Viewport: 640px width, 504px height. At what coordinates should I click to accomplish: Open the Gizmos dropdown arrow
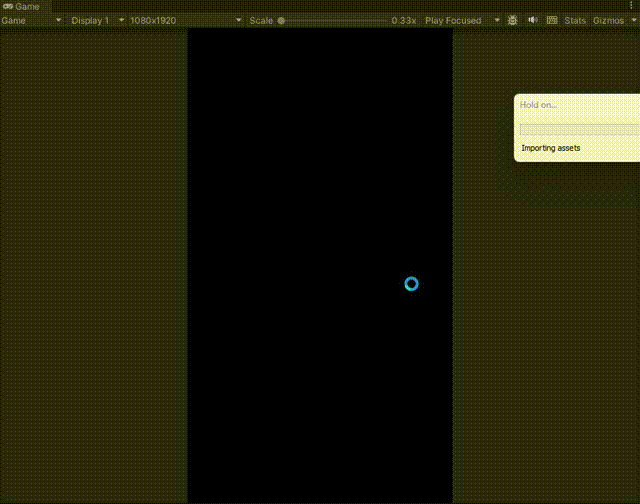click(x=633, y=20)
